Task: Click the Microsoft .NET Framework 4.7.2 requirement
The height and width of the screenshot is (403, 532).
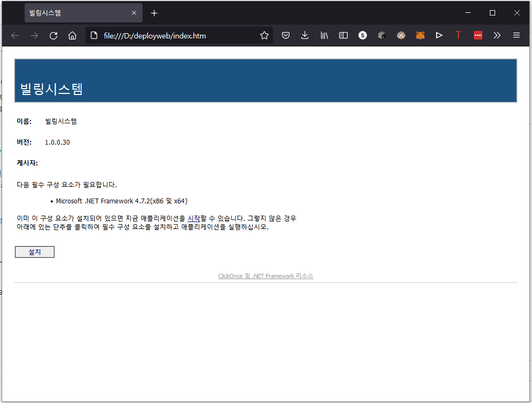Action: 121,201
